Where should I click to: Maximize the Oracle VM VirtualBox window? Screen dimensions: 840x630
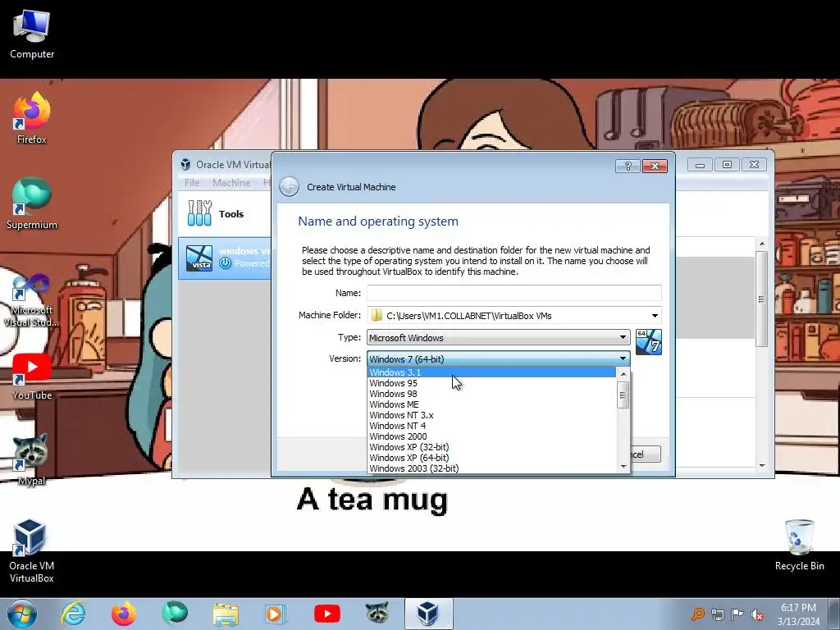click(x=727, y=164)
